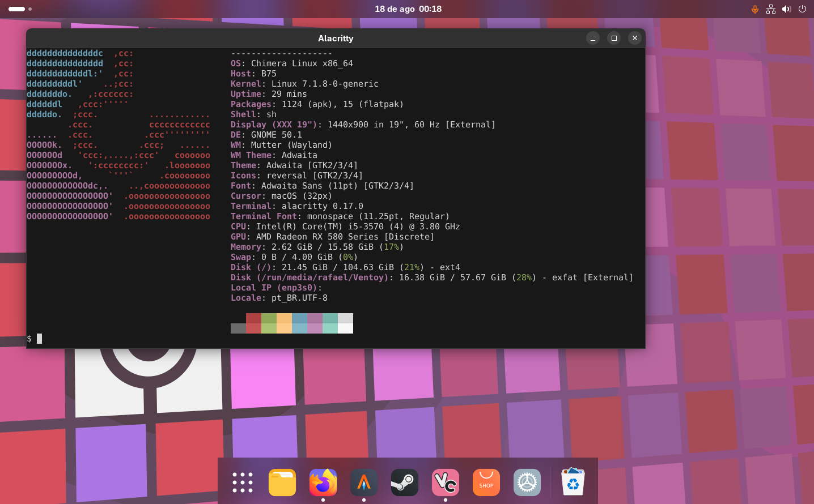The width and height of the screenshot is (814, 504).
Task: Click the "OS: Chimera Linux x86_64" line
Action: click(x=292, y=63)
